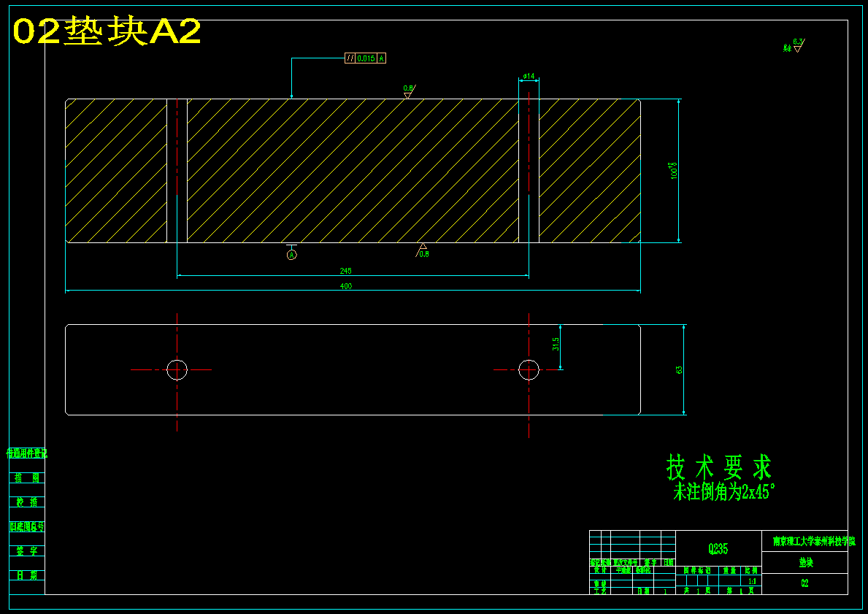Select the 31.5 hole offset dimension

coord(556,345)
